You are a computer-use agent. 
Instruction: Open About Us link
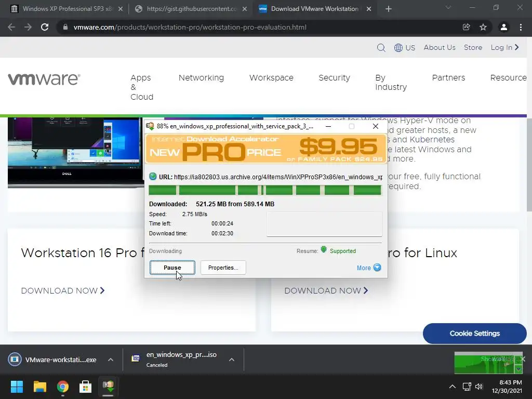(x=440, y=47)
